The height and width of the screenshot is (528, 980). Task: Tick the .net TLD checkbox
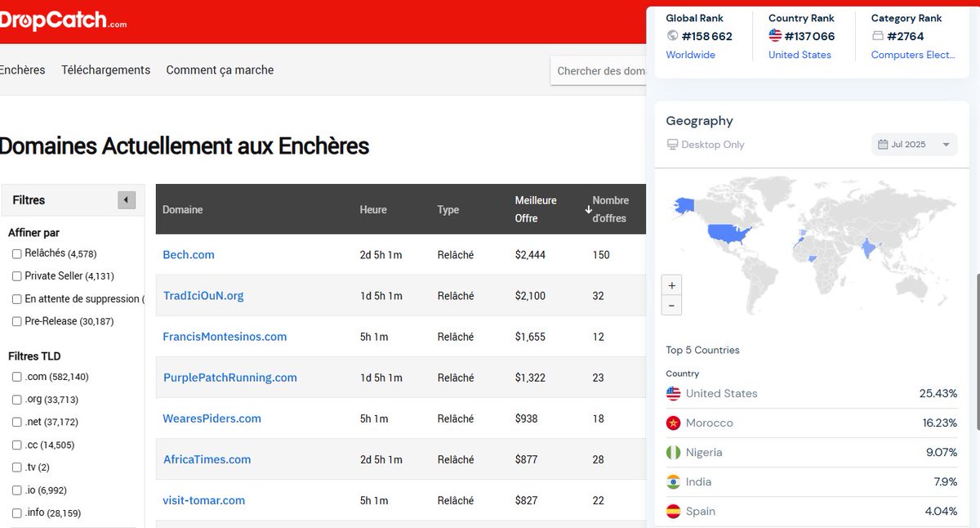17,423
